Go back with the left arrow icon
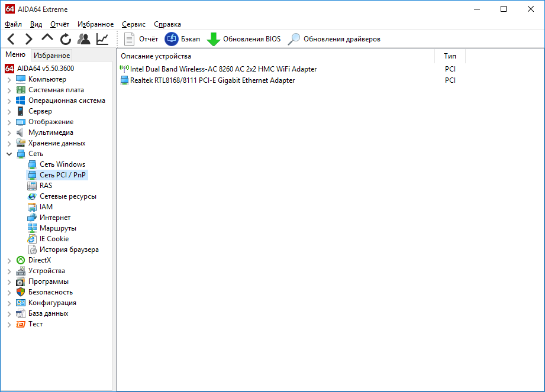545x392 pixels. pyautogui.click(x=11, y=39)
